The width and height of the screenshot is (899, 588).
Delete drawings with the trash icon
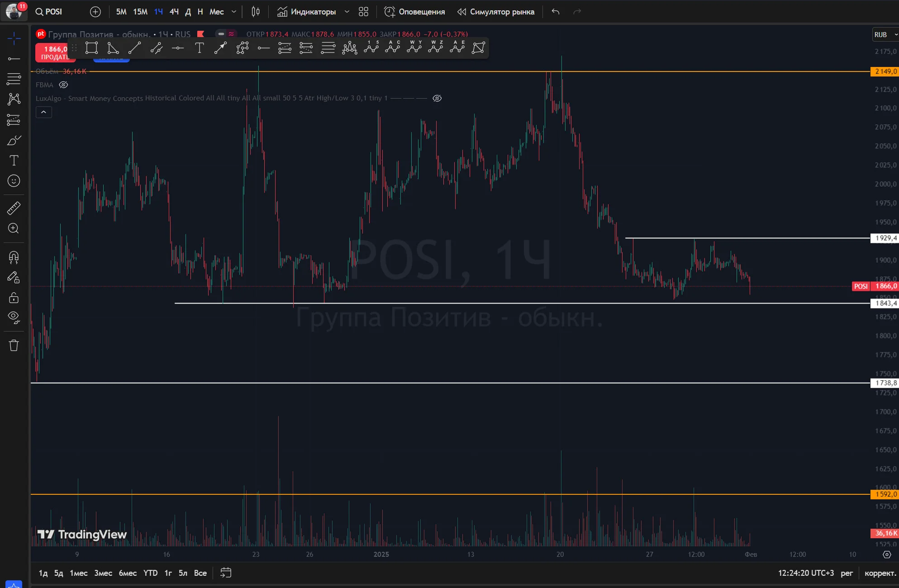[x=14, y=346]
